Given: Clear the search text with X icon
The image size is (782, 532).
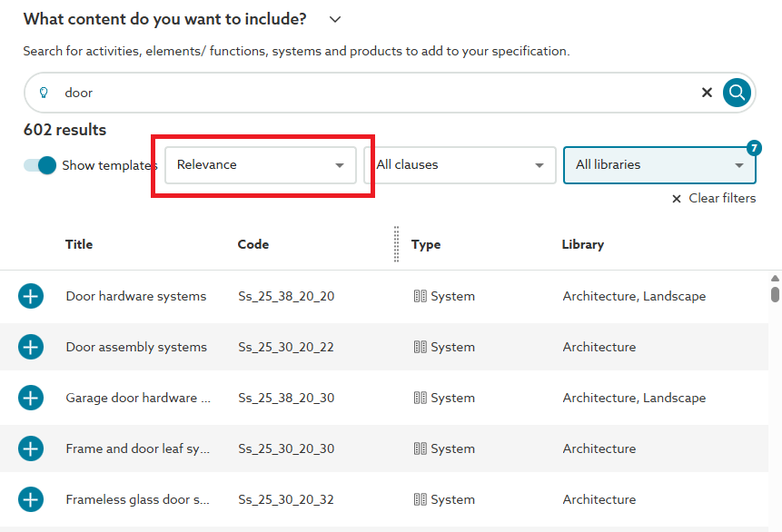Looking at the screenshot, I should 707,93.
